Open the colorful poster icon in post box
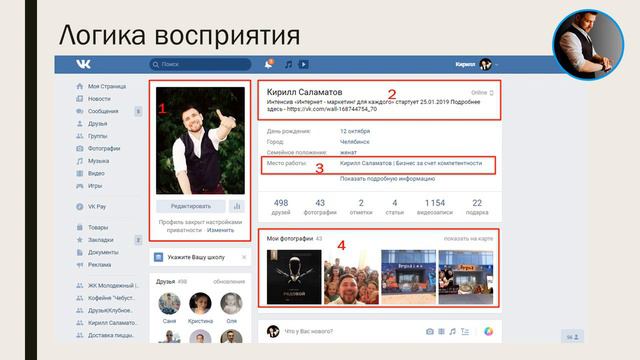 [x=489, y=331]
